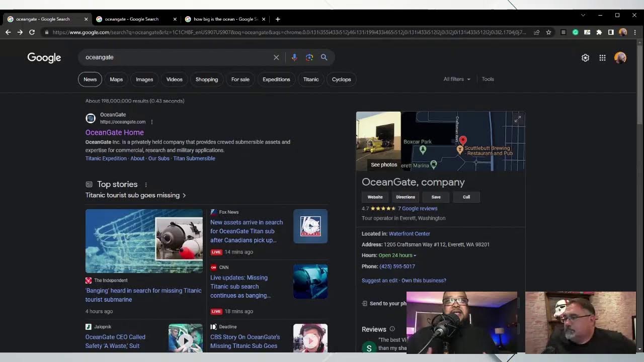Expand the map in the OceanGate panel
This screenshot has height=362, width=644.
[518, 119]
